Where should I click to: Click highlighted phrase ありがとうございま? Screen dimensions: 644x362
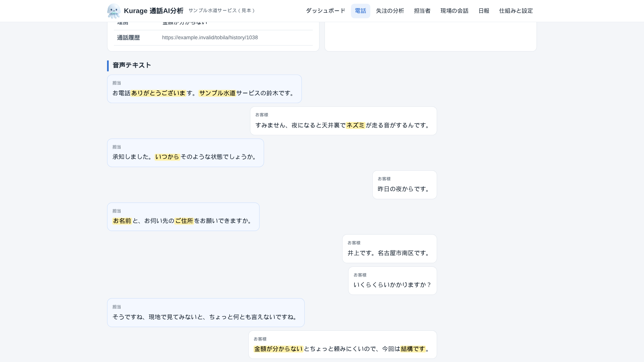(x=158, y=93)
